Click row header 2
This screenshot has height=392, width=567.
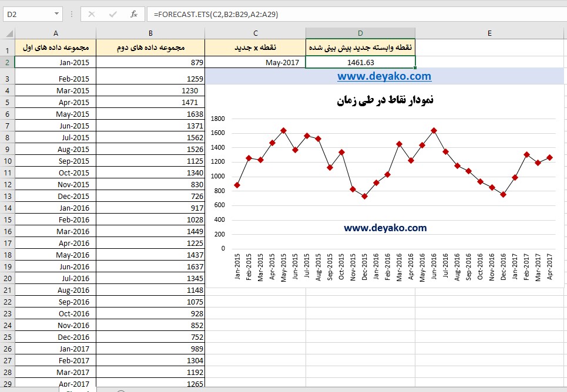[8, 62]
